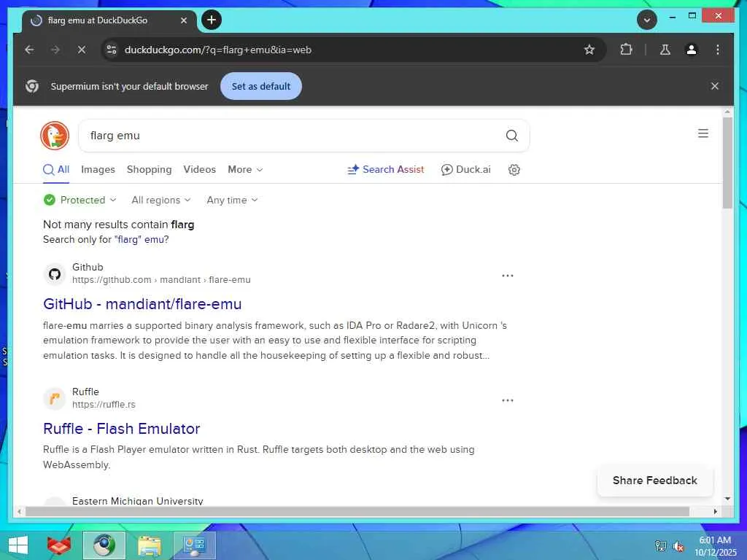The width and height of the screenshot is (747, 560).
Task: Click the scroll right arrow
Action: [715, 511]
